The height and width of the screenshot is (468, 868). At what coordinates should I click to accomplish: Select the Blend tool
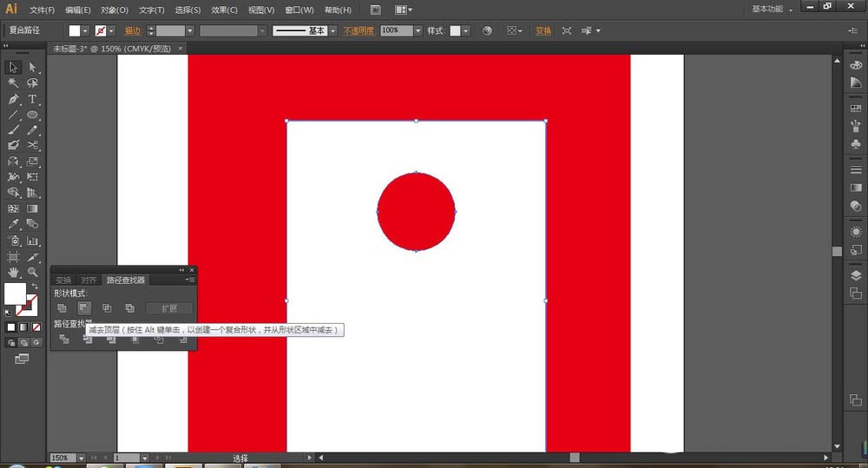click(x=33, y=224)
